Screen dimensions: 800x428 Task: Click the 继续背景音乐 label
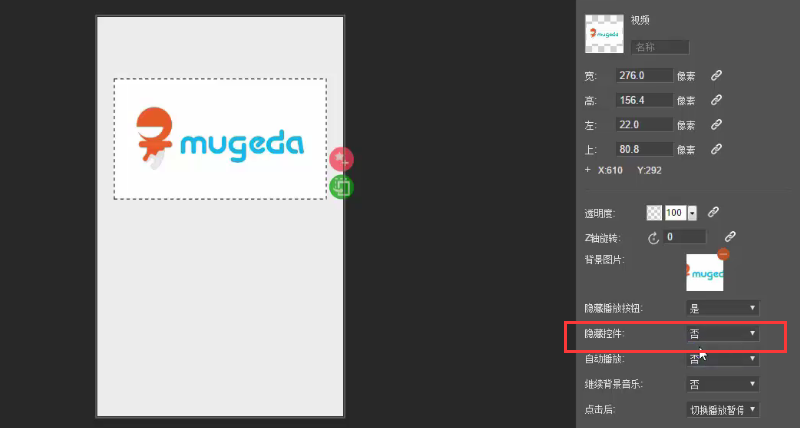614,385
